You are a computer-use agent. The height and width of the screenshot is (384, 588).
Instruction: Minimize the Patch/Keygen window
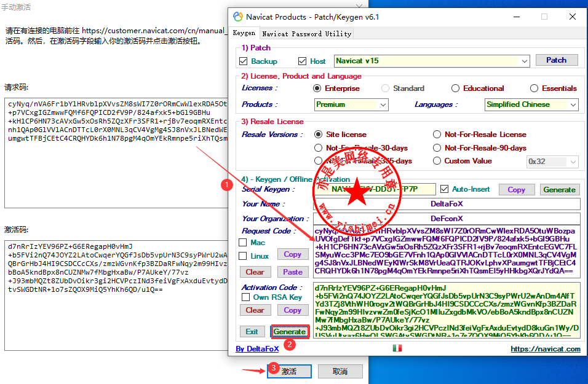tap(517, 17)
